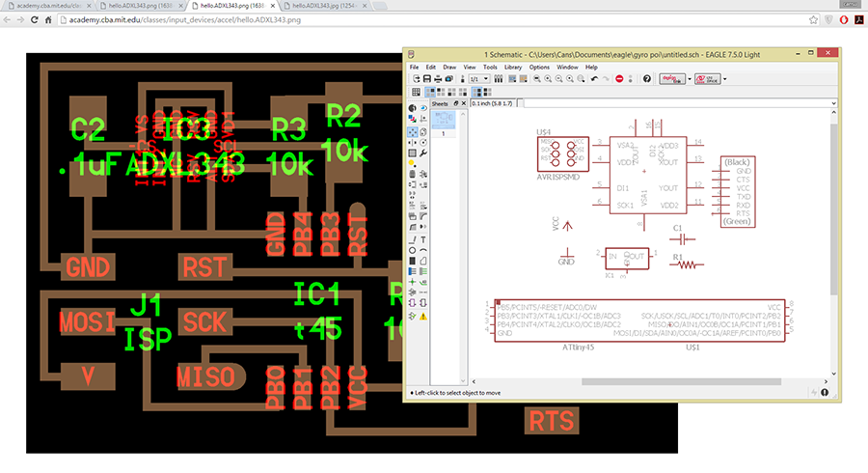Select the Copy tool in EAGLE palette
This screenshot has width=868, height=473.
[x=423, y=132]
